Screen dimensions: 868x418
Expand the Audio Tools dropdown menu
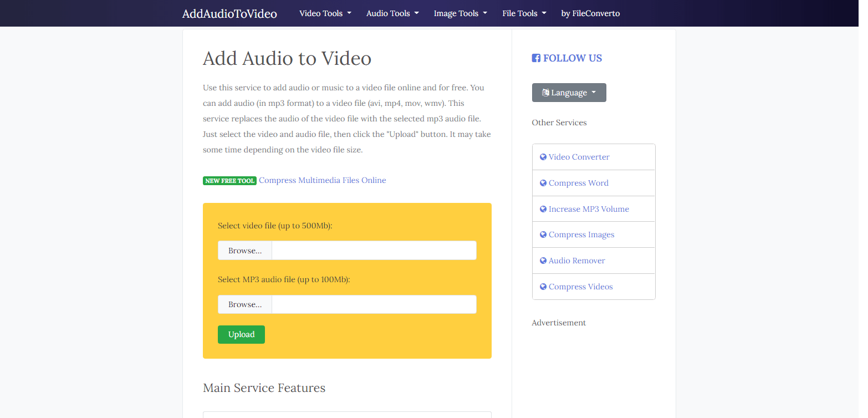coord(392,13)
